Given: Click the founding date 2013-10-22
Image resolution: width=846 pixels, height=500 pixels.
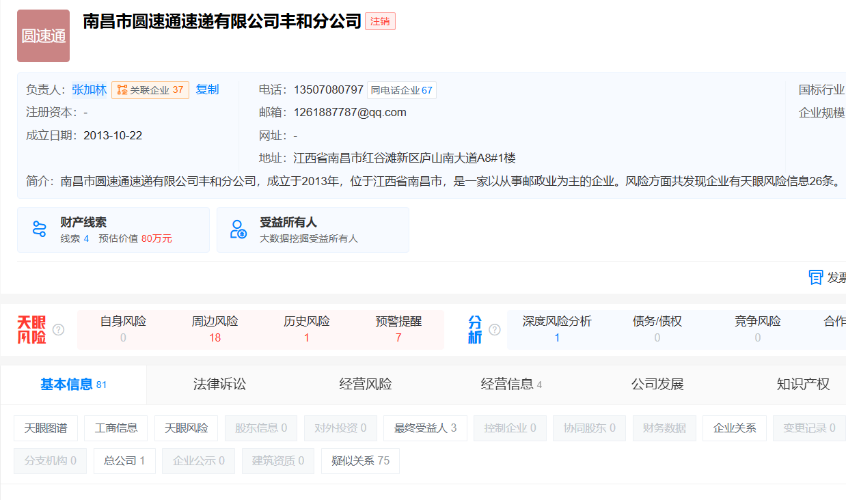Looking at the screenshot, I should [113, 135].
